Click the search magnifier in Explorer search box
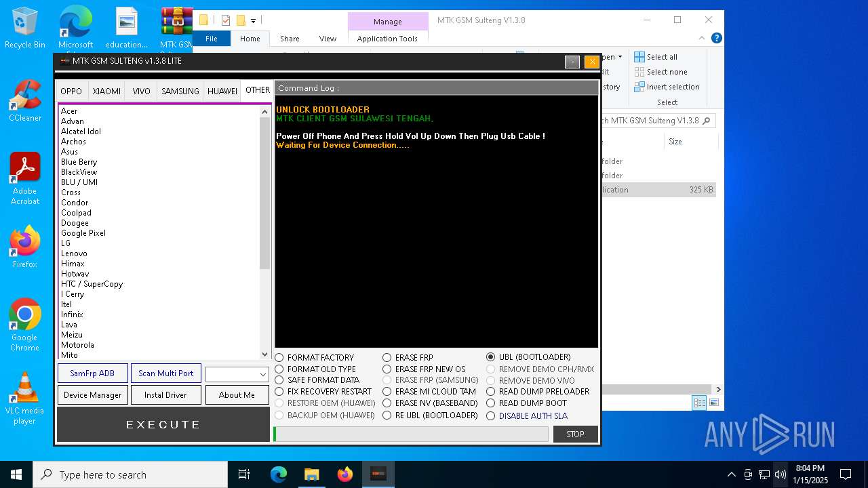 point(706,121)
